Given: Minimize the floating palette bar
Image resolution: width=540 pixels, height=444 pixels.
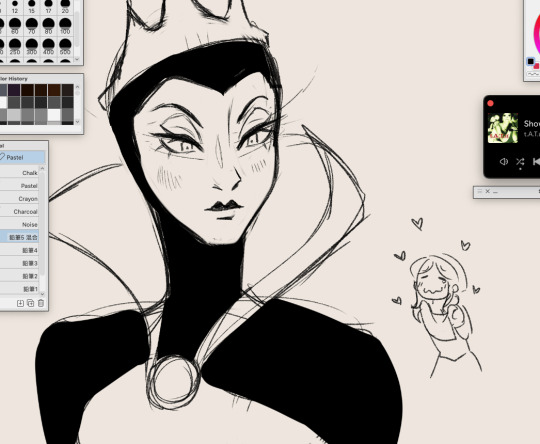Looking at the screenshot, I should (495, 192).
